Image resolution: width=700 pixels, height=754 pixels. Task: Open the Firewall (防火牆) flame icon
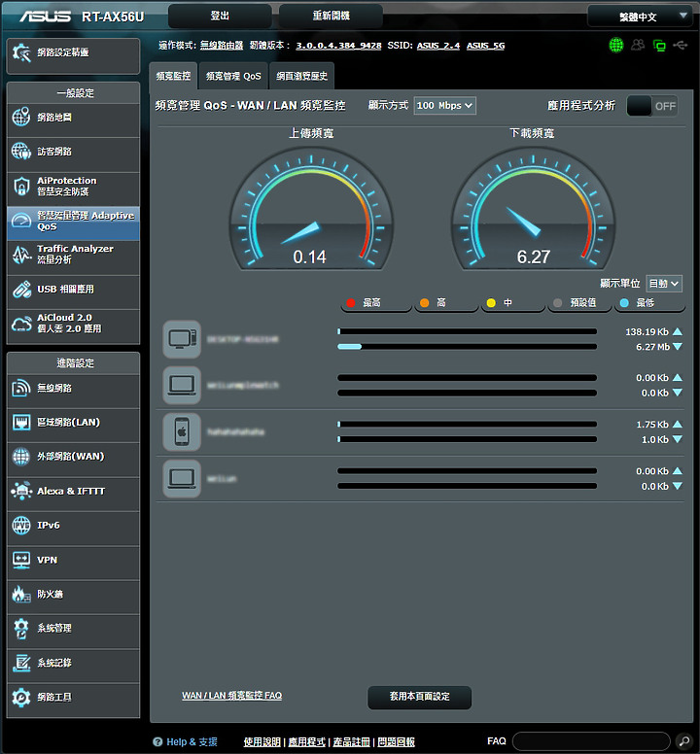[21, 595]
